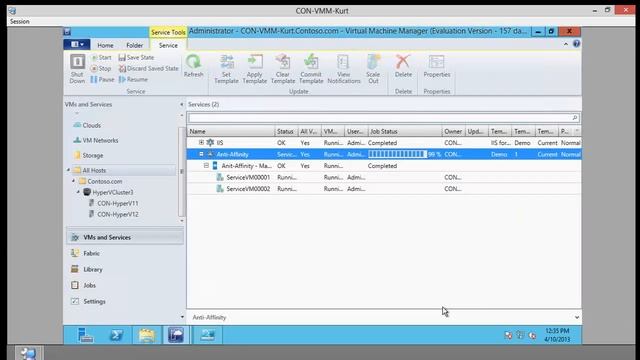Pause the selected service
The width and height of the screenshot is (640, 360).
pyautogui.click(x=102, y=79)
